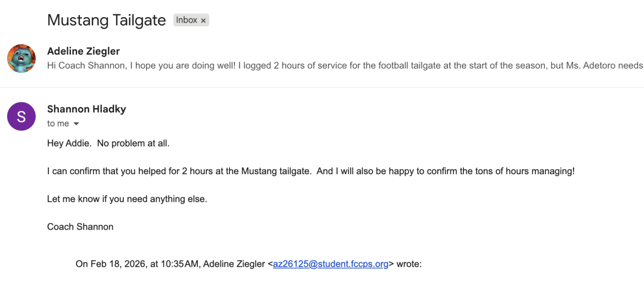This screenshot has height=302, width=644.
Task: Remove the Inbox label with the x
Action: click(x=203, y=21)
